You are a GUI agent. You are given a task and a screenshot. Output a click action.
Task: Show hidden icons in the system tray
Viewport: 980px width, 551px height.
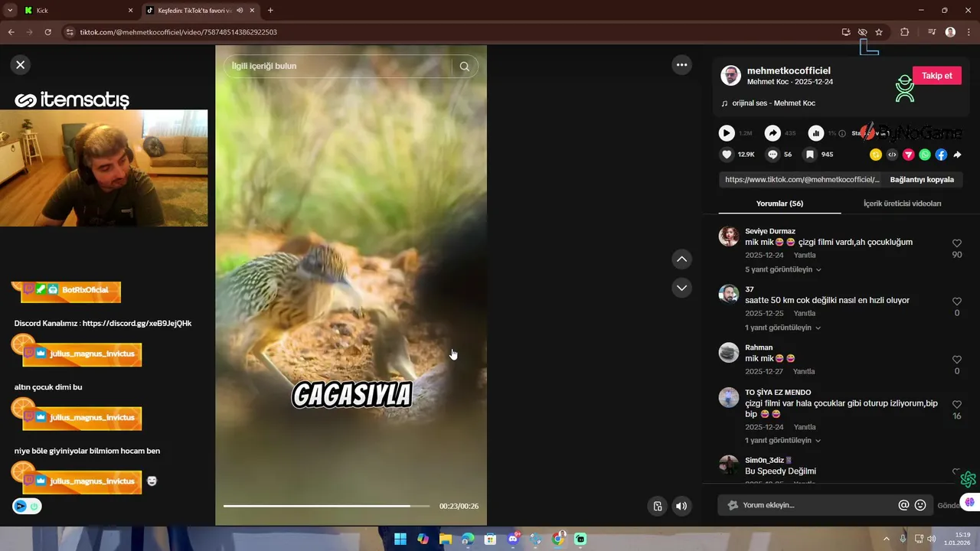point(887,539)
